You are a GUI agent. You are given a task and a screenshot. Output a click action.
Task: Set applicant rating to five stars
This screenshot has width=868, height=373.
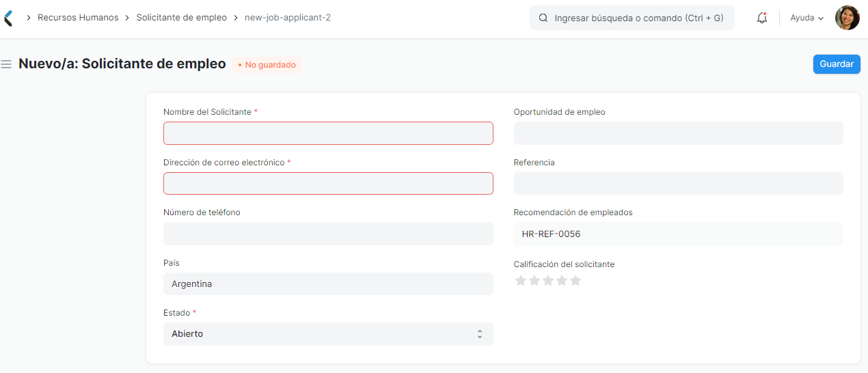pyautogui.click(x=575, y=281)
